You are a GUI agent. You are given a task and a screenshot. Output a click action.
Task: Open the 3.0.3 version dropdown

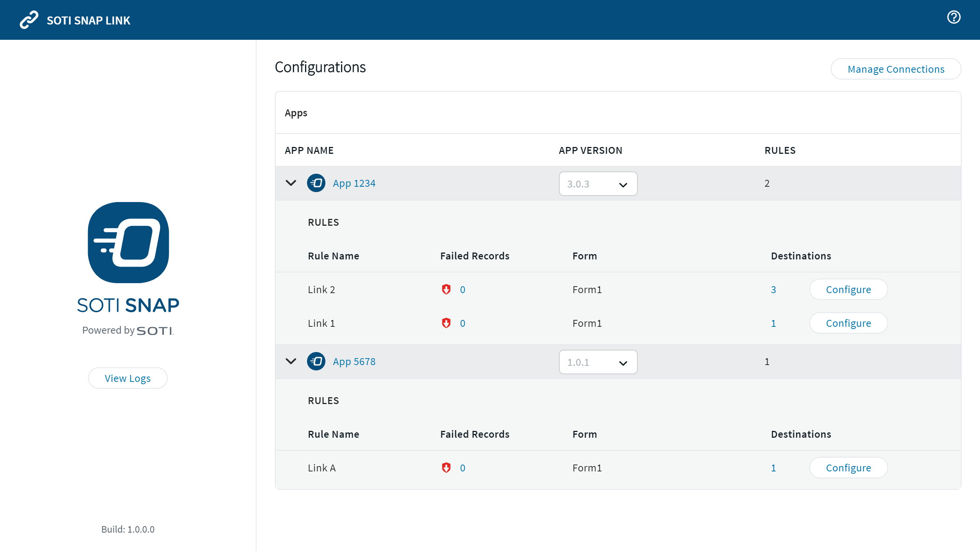tap(598, 184)
